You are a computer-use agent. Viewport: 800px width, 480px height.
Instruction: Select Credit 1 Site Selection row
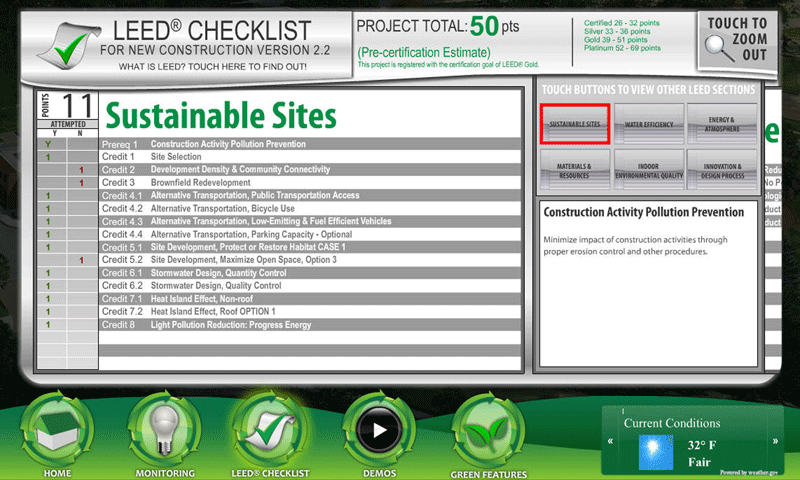(x=310, y=157)
